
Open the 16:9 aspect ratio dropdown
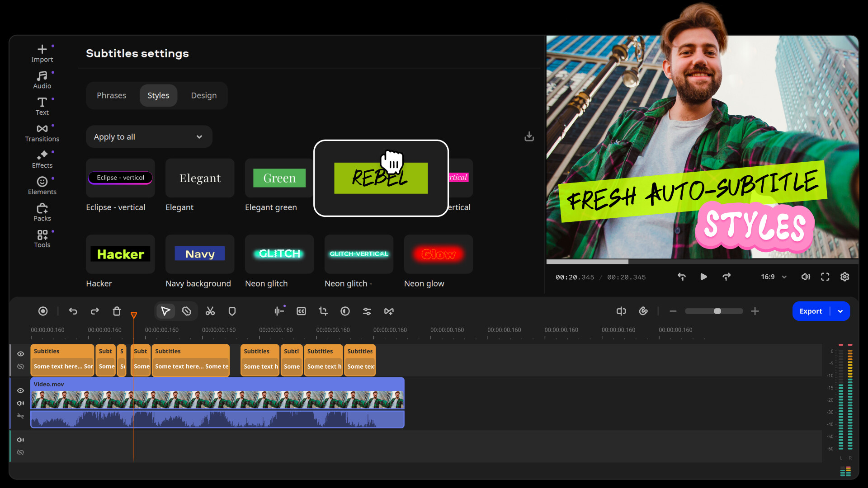(x=773, y=277)
